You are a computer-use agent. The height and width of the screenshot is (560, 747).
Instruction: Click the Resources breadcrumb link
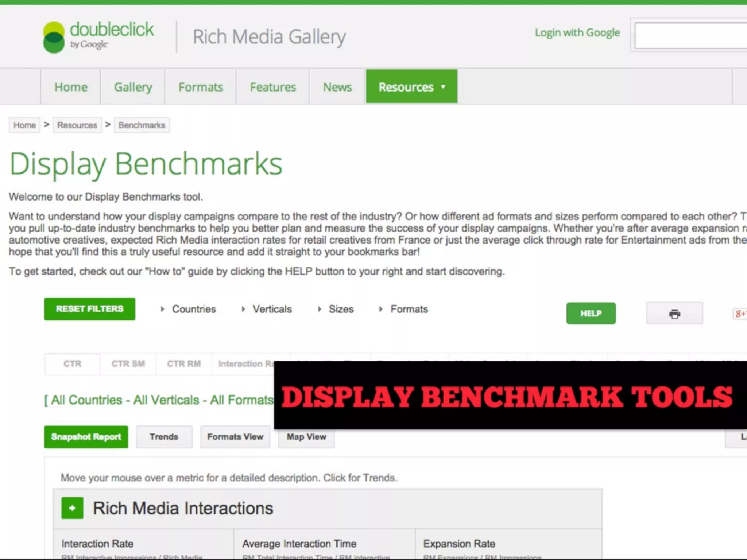[77, 125]
